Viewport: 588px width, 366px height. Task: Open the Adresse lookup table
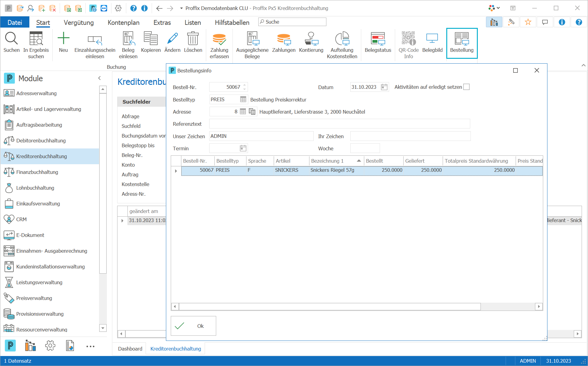tap(243, 111)
